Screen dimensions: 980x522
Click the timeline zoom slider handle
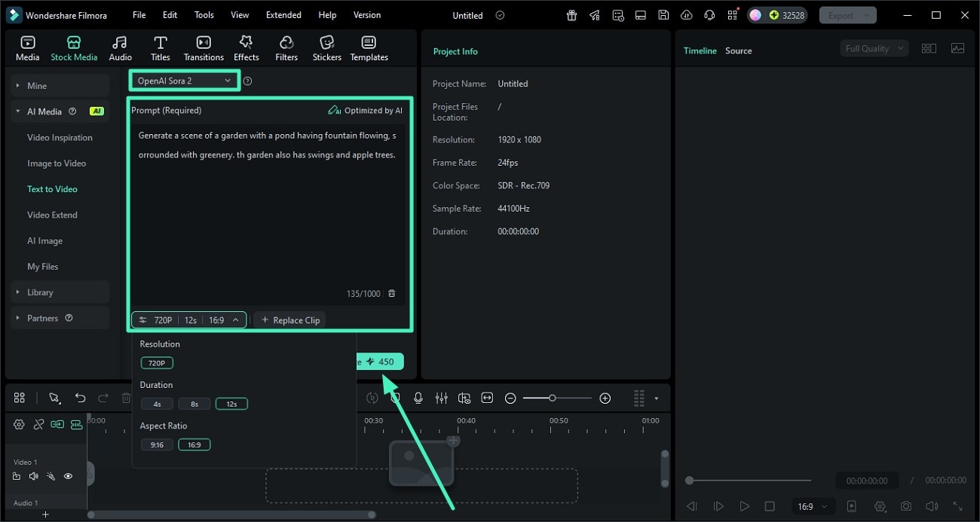click(x=553, y=398)
